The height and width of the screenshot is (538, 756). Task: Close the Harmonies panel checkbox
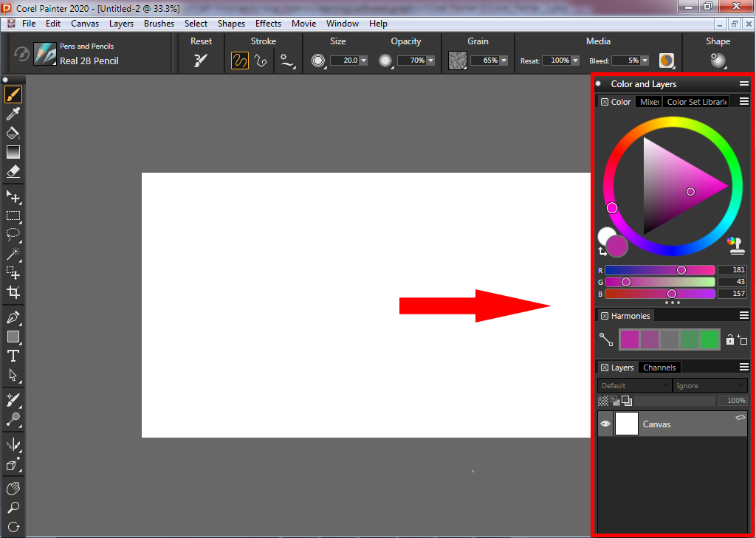(604, 316)
